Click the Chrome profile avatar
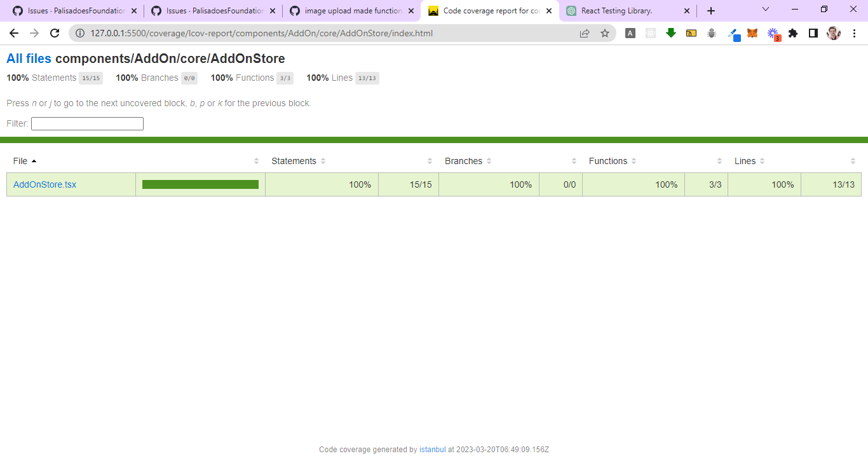The width and height of the screenshot is (868, 463). point(833,32)
